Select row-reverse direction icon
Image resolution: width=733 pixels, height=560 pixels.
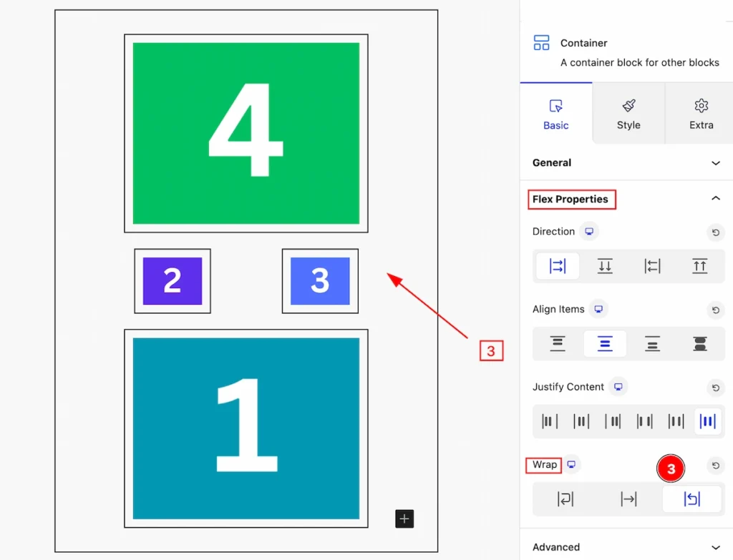pyautogui.click(x=652, y=266)
